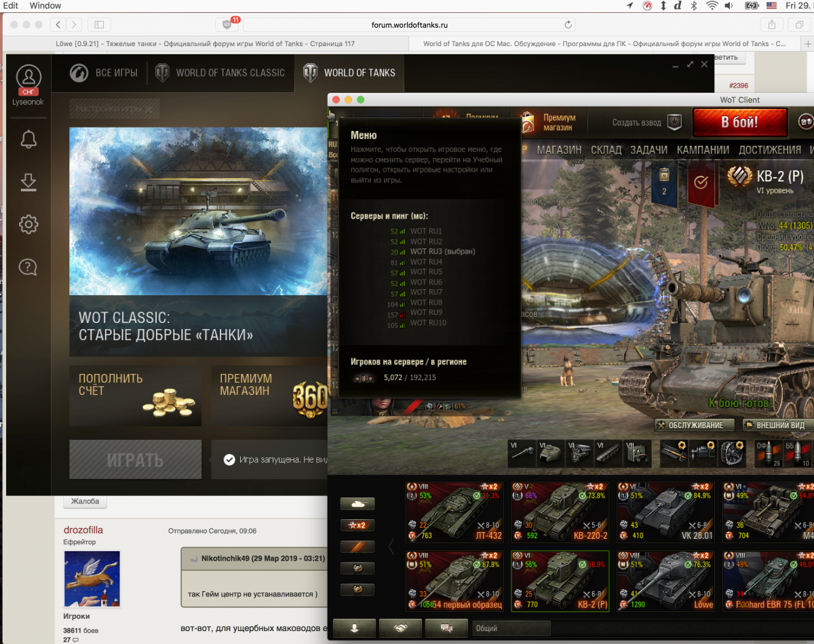The width and height of the screenshot is (814, 644).
Task: Open the handshake button in the bottom bar
Action: pos(400,628)
